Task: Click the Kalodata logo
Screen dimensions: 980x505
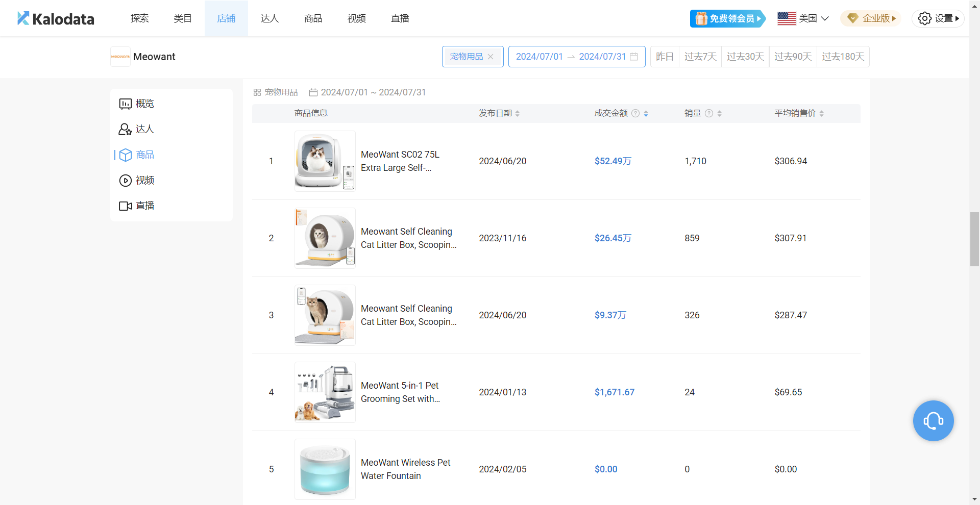Action: click(x=56, y=19)
